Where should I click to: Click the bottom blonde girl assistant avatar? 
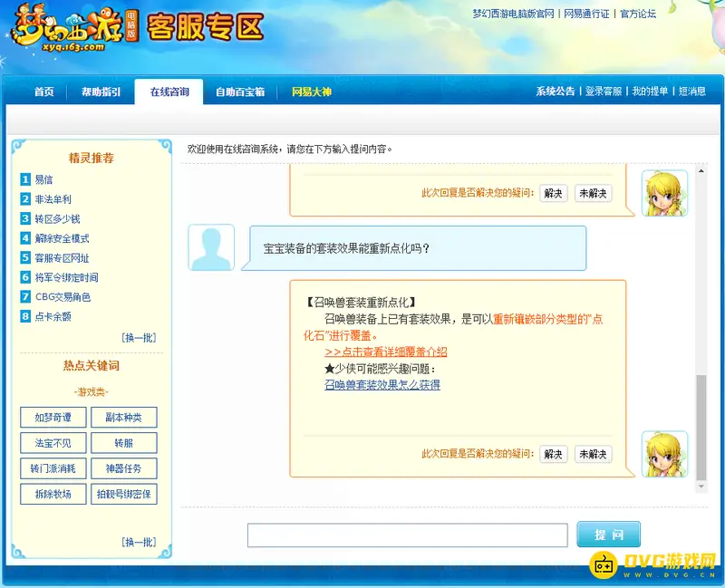[664, 454]
